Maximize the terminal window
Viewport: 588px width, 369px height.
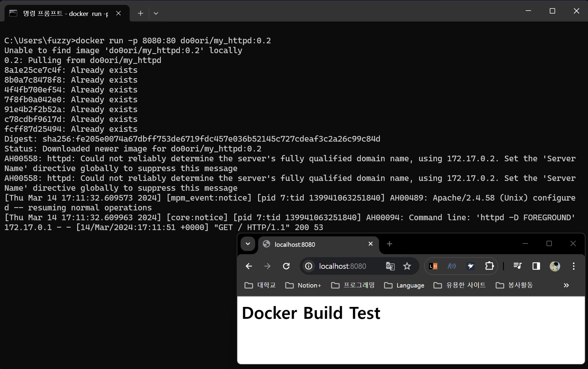coord(552,11)
